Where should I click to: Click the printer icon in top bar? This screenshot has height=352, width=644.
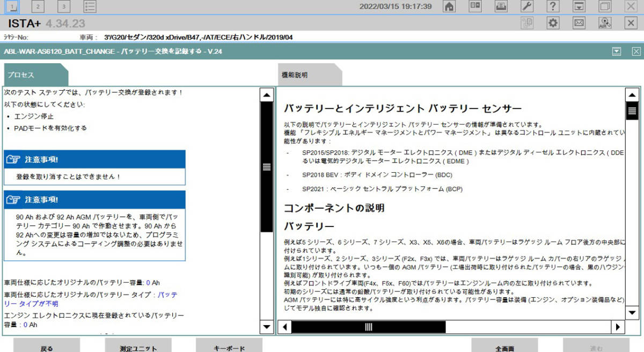coord(501,6)
